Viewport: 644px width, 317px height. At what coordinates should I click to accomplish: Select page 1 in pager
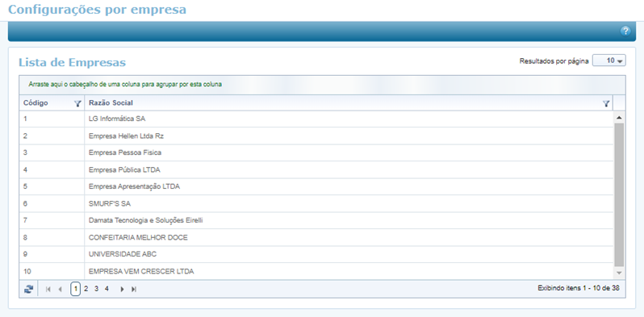pyautogui.click(x=76, y=289)
